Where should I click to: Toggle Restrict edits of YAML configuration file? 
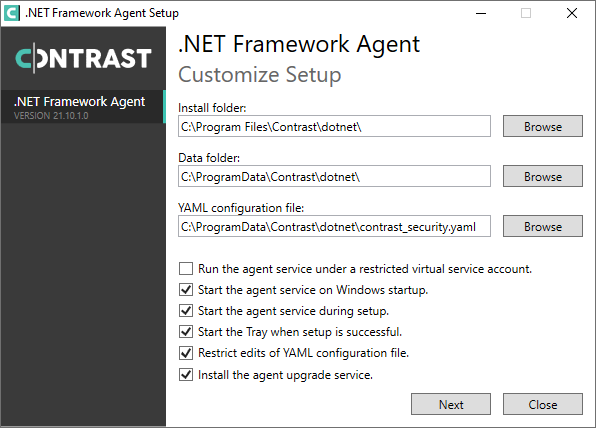pyautogui.click(x=186, y=353)
